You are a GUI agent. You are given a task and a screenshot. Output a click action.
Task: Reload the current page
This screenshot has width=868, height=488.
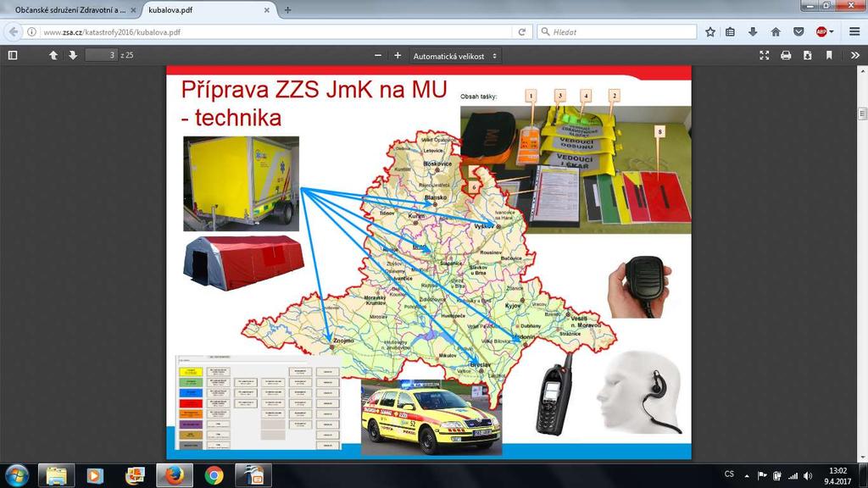[x=521, y=32]
